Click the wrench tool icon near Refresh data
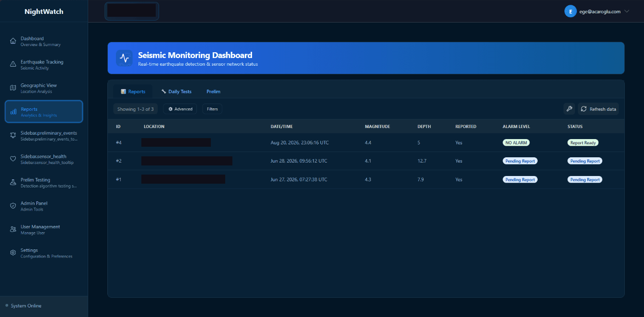The image size is (644, 317). pos(569,109)
